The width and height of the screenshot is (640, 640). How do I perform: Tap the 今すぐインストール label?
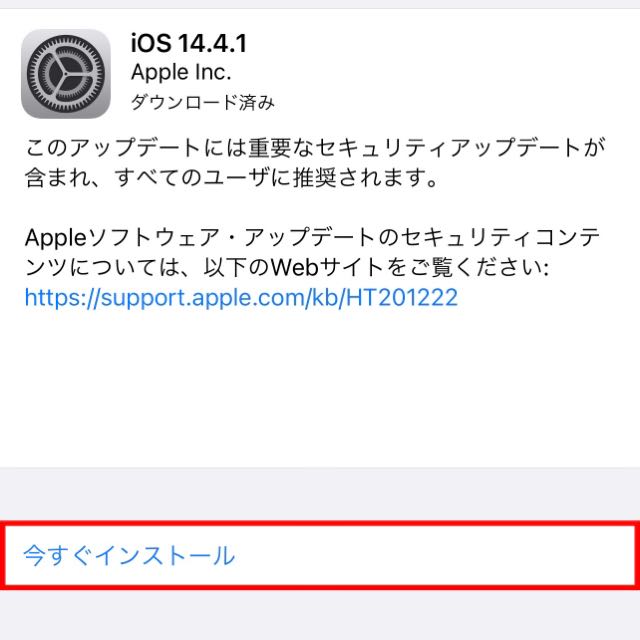[129, 556]
